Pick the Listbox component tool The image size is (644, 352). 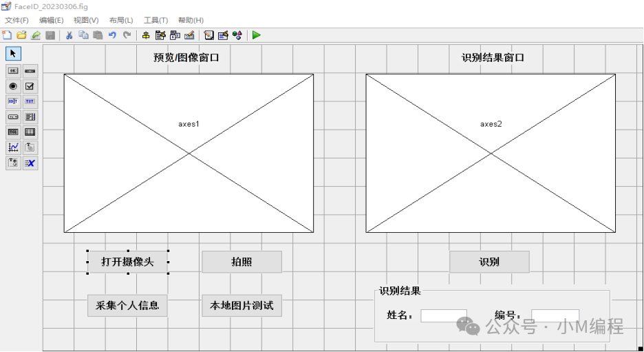point(30,117)
